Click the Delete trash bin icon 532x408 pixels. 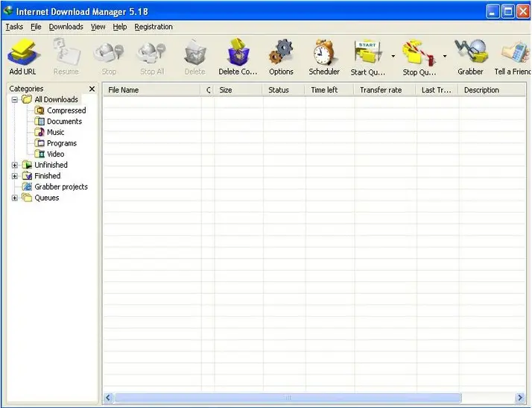(195, 51)
